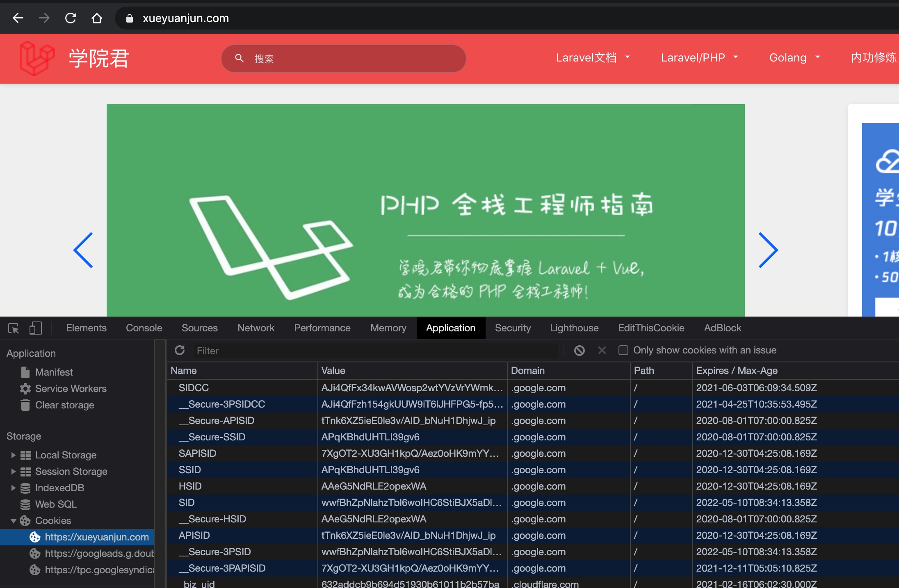Click the Clear storage trash icon
Viewport: 899px width, 588px height.
pos(25,405)
